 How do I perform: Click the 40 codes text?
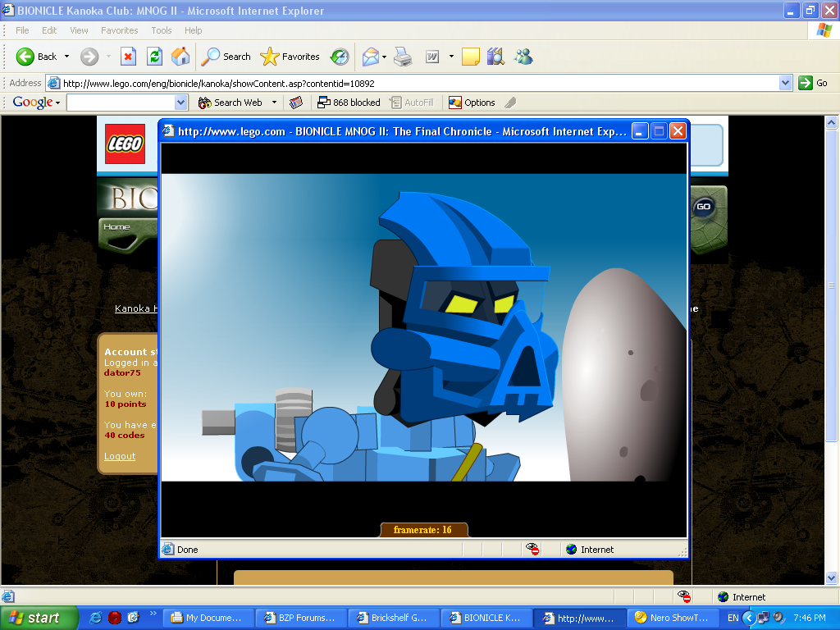[125, 435]
